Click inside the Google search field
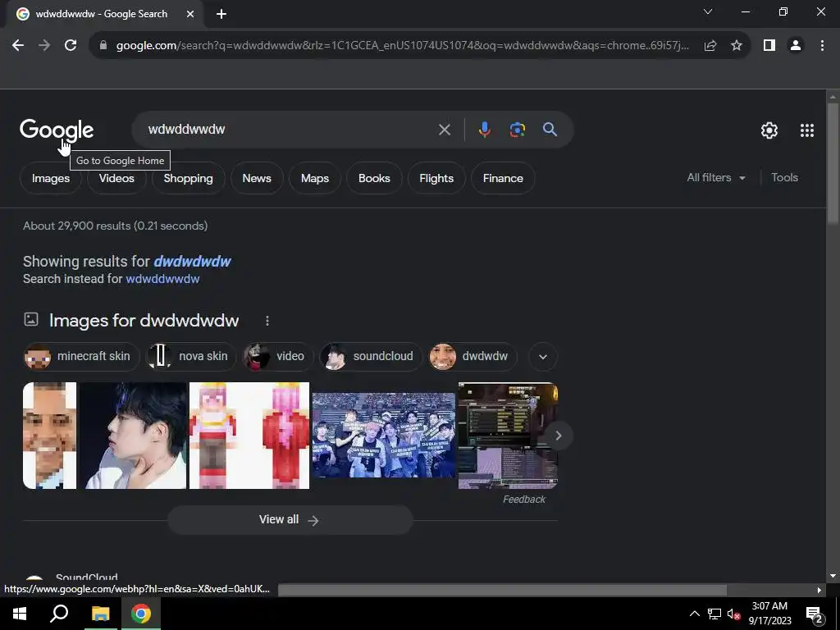The width and height of the screenshot is (840, 630). click(290, 130)
